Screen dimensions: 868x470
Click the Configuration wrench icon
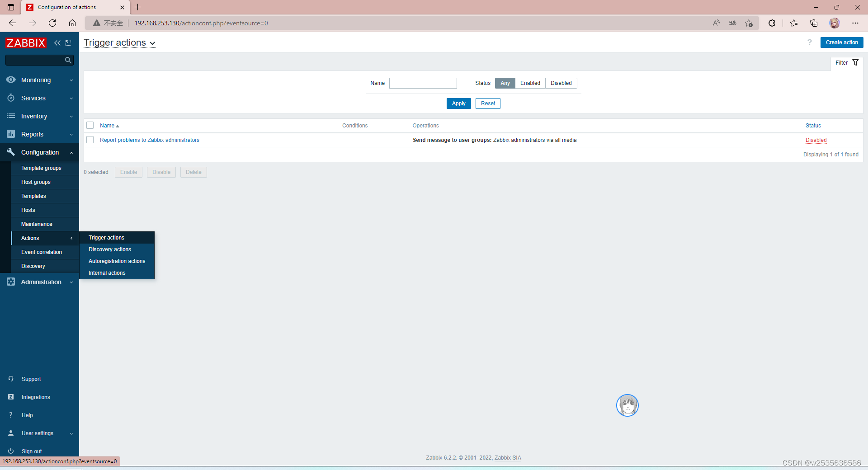[11, 152]
